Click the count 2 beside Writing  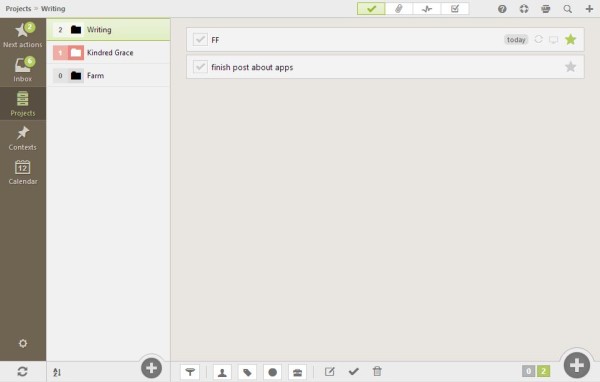pos(60,29)
